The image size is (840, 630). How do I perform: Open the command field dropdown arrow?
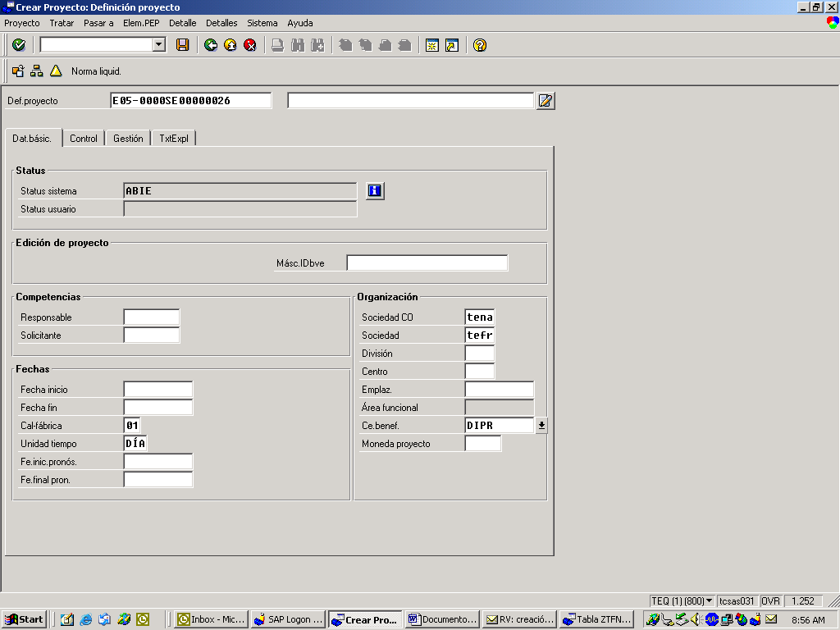(x=159, y=45)
